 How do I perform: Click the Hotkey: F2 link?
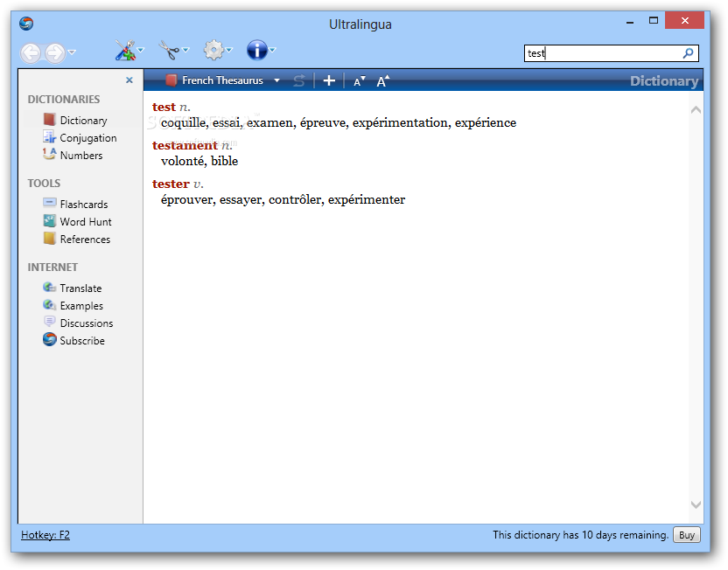point(45,535)
